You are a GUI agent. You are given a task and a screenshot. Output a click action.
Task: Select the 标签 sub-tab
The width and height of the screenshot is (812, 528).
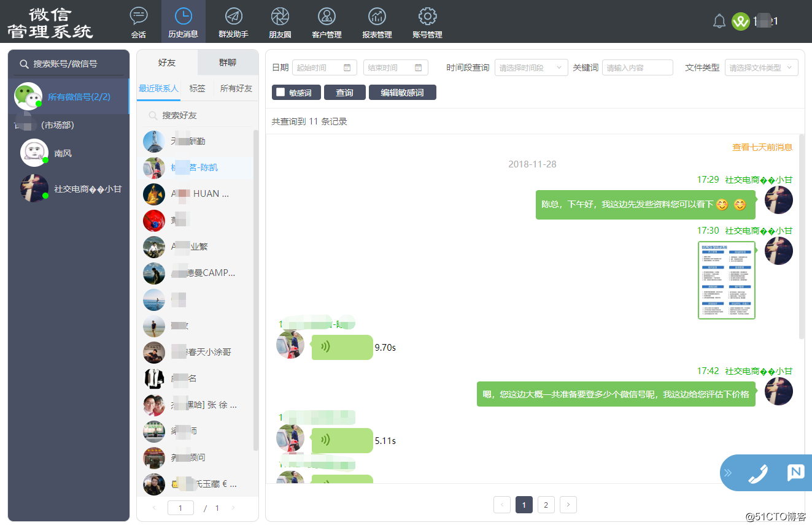point(197,88)
